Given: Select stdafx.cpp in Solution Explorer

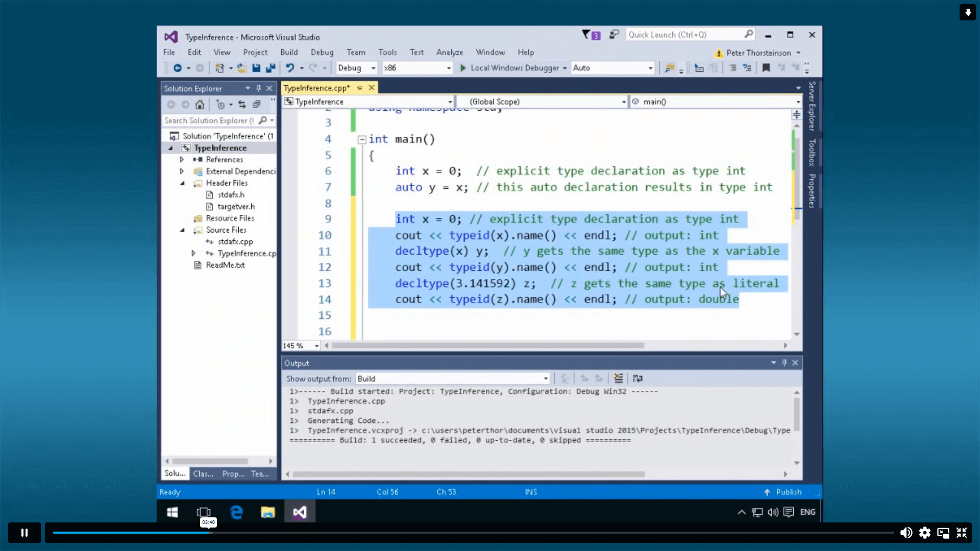Looking at the screenshot, I should [x=235, y=241].
